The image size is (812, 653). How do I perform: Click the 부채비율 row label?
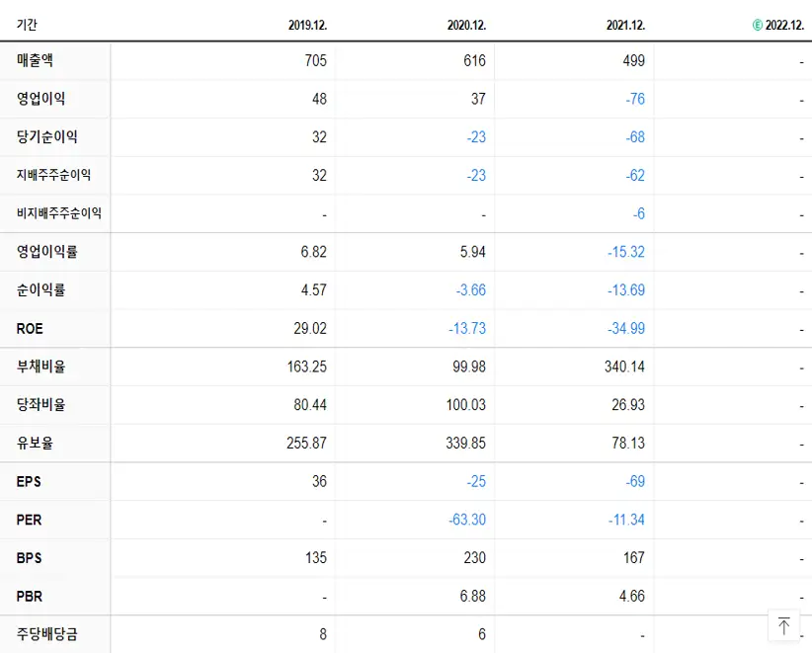click(41, 367)
